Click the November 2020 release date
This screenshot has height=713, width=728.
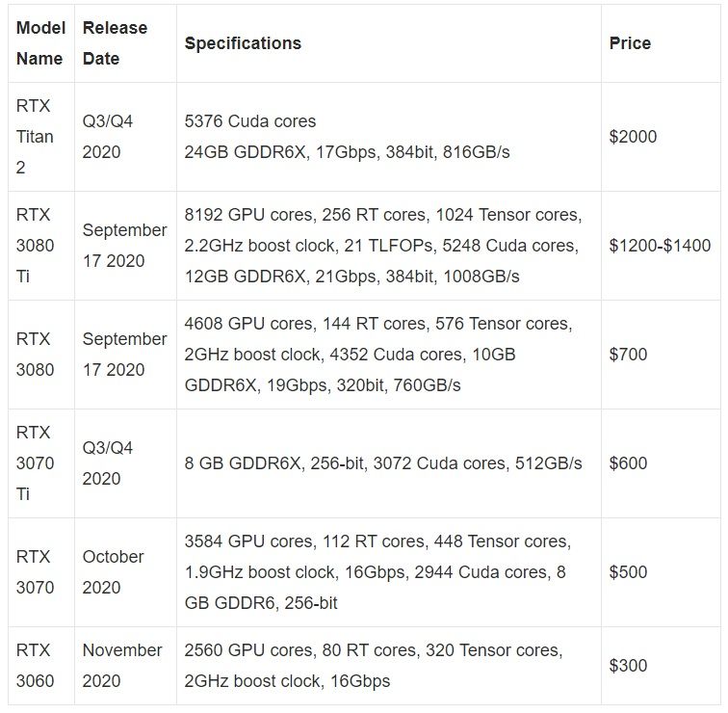pos(121,666)
